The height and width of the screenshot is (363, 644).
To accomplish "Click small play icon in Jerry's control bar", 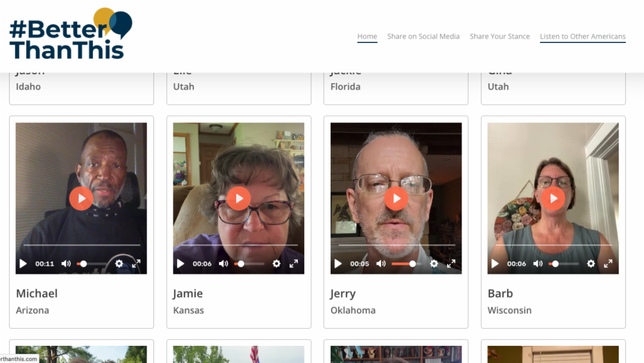I will [338, 264].
